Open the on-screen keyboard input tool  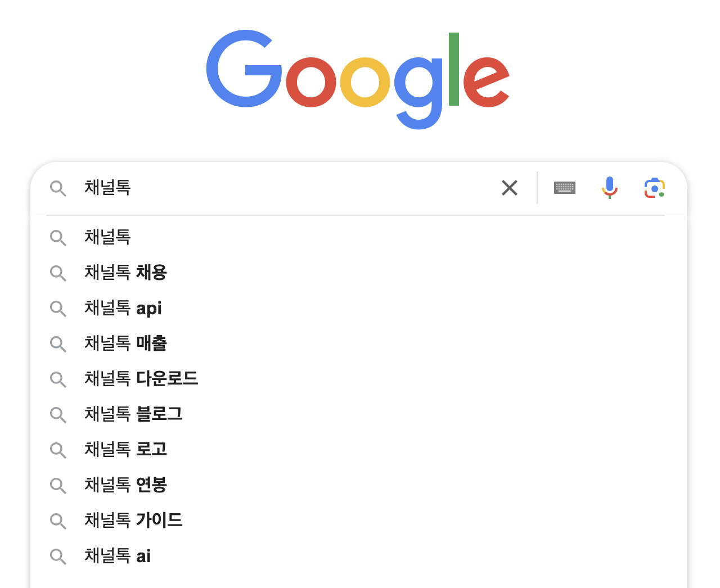(x=564, y=188)
